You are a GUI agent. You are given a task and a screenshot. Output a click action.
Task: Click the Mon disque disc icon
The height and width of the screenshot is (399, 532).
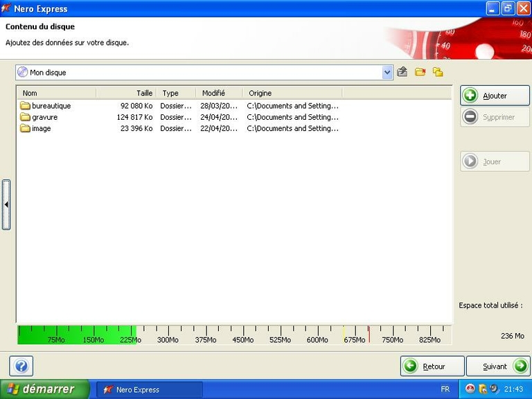pos(22,72)
